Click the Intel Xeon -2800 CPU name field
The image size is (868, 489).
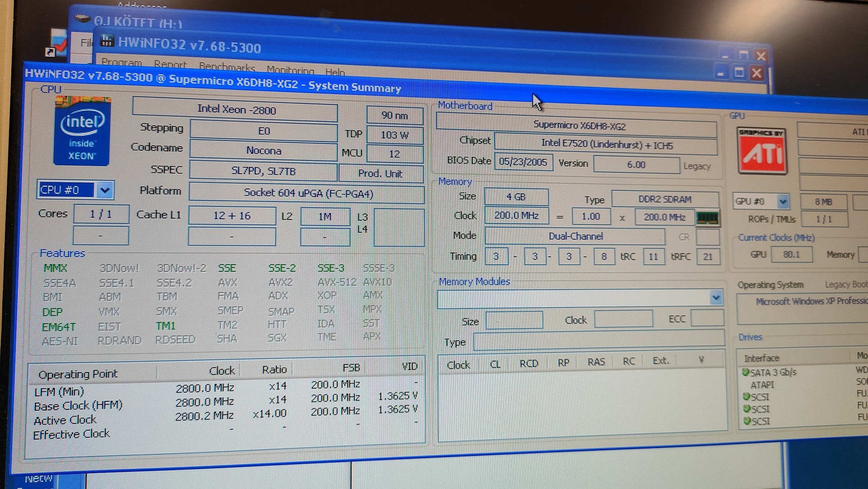[235, 110]
